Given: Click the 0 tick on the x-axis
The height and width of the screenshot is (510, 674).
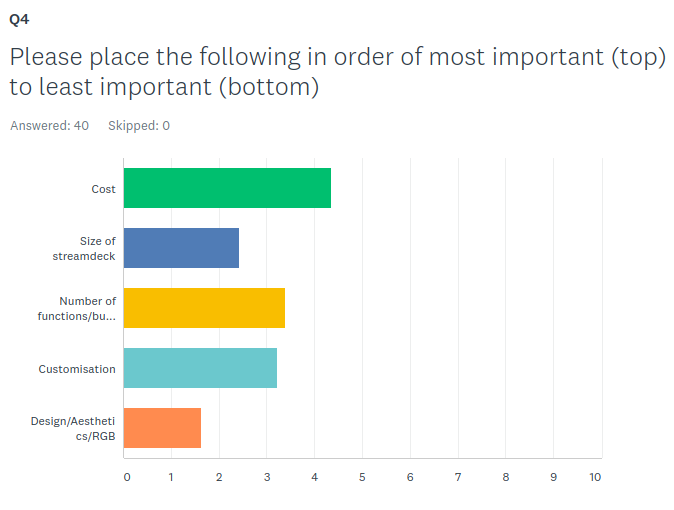Looking at the screenshot, I should click(127, 477).
